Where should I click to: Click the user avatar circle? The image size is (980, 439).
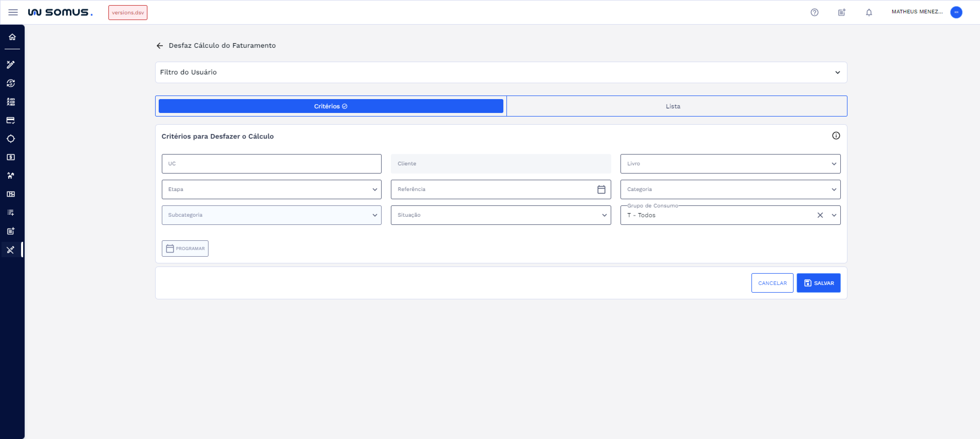pyautogui.click(x=956, y=12)
